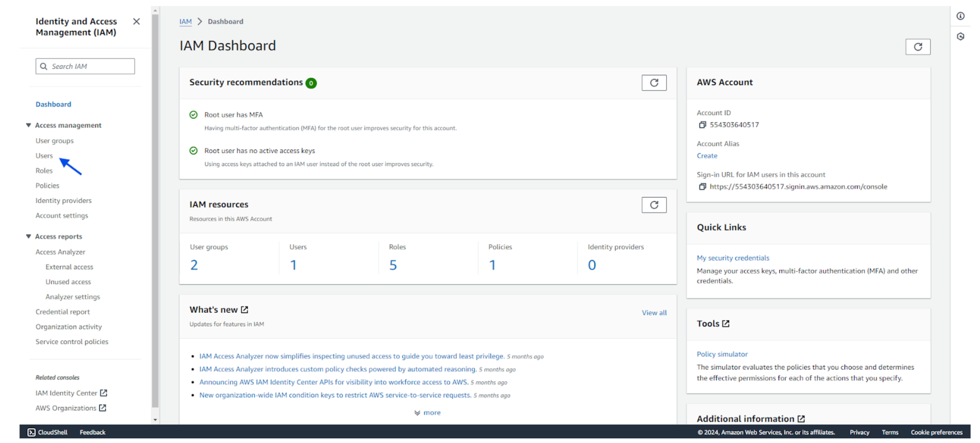Click Create link under Account Alias
The image size is (980, 443).
pos(707,156)
